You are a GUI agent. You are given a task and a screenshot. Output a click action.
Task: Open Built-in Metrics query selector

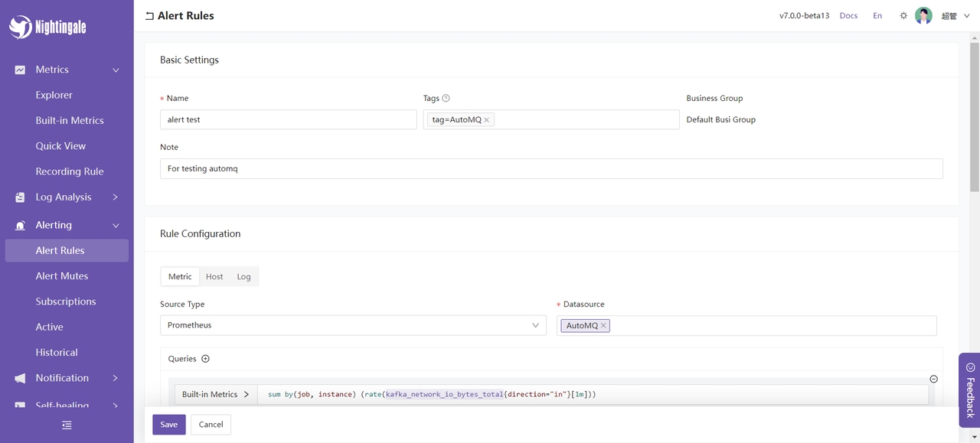pos(215,395)
